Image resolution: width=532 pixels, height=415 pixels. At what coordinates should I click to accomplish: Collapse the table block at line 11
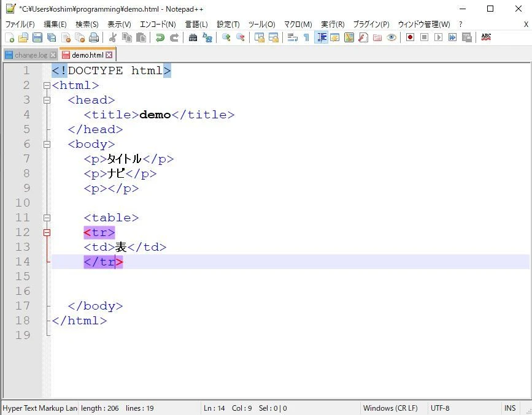(x=47, y=218)
